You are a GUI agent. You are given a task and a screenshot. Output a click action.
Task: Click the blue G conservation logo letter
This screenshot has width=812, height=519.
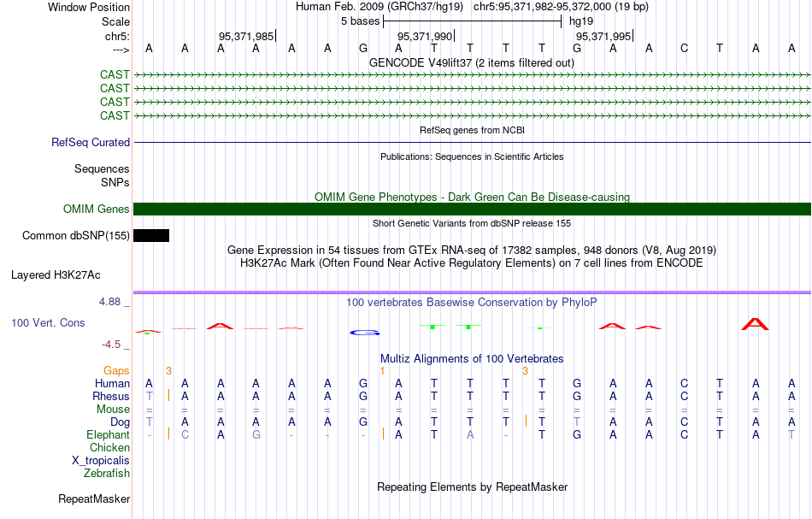point(365,333)
